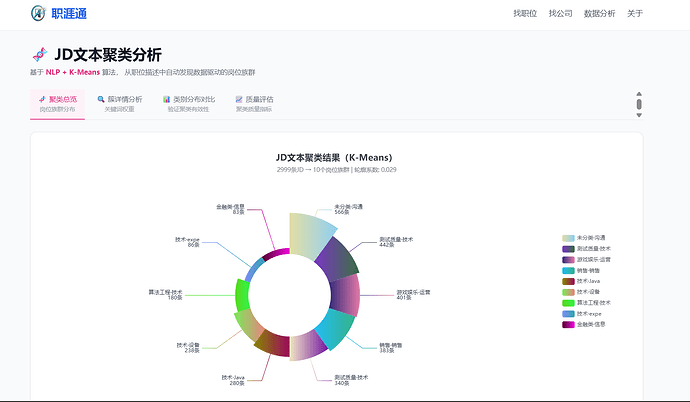Image resolution: width=690 pixels, height=402 pixels.
Task: Open 找职位 in the top navigation
Action: click(525, 14)
